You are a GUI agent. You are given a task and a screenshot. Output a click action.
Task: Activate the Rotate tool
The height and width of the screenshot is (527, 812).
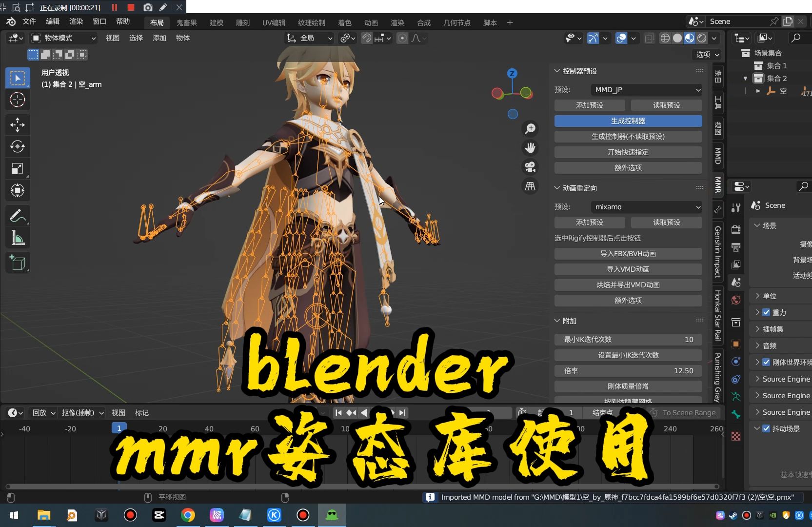coord(18,146)
